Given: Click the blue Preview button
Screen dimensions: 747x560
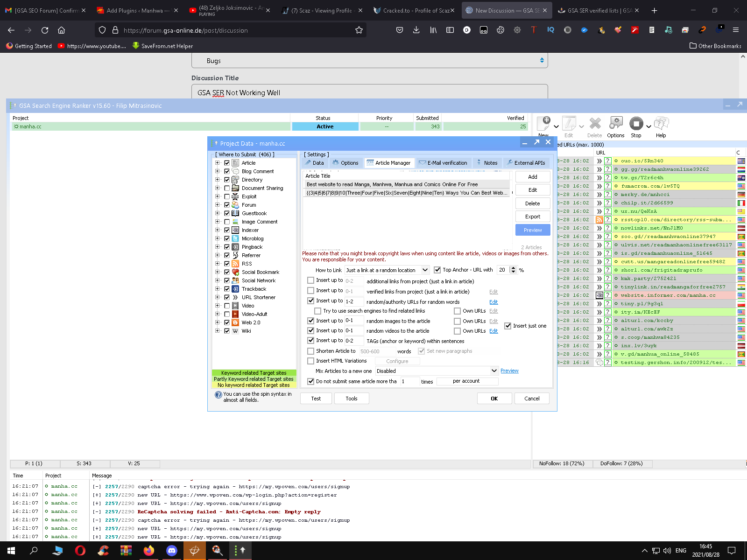Looking at the screenshot, I should pyautogui.click(x=533, y=230).
